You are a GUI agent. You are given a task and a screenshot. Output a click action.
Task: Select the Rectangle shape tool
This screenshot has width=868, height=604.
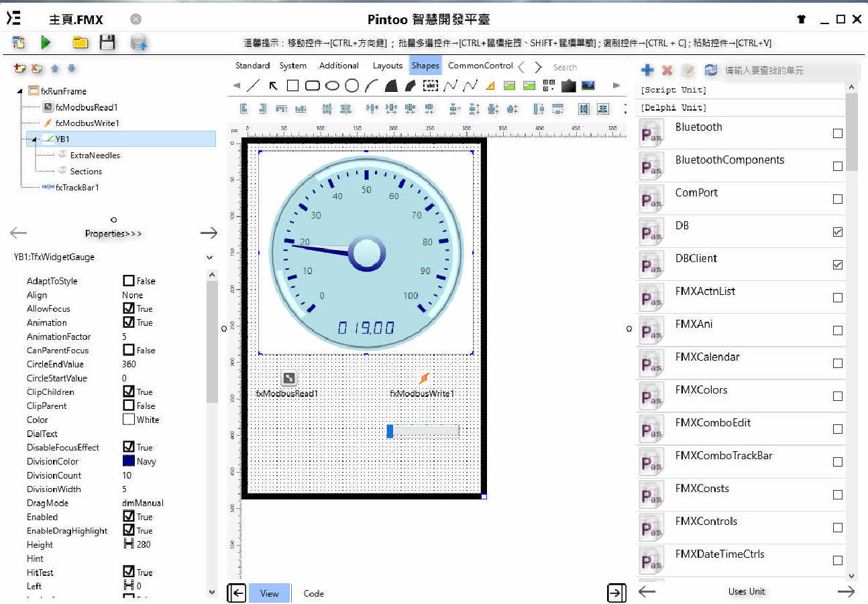pos(292,85)
